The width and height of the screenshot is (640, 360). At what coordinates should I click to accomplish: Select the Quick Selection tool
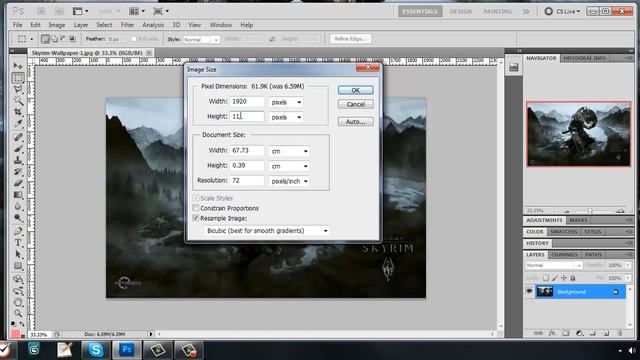(18, 100)
